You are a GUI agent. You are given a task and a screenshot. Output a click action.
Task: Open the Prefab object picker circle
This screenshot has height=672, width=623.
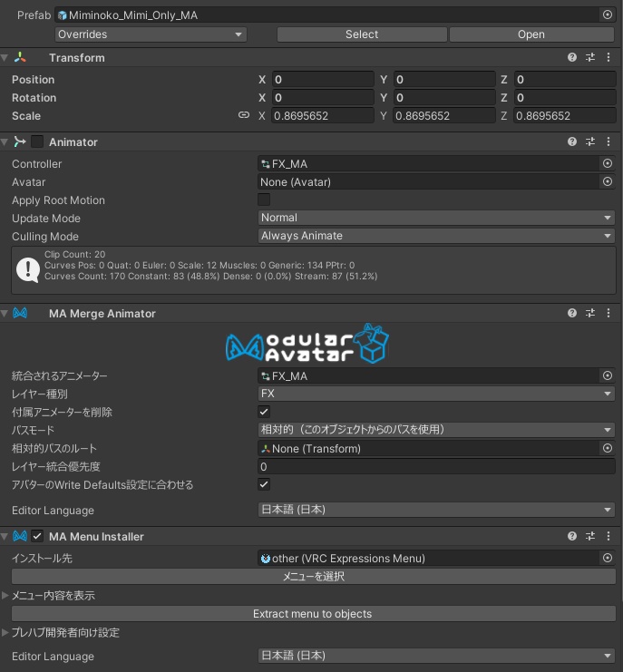tap(608, 15)
